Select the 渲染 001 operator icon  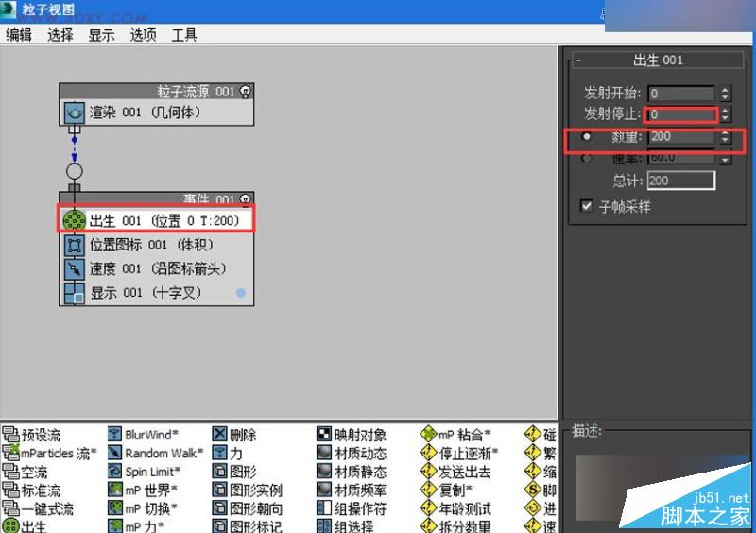[75, 112]
